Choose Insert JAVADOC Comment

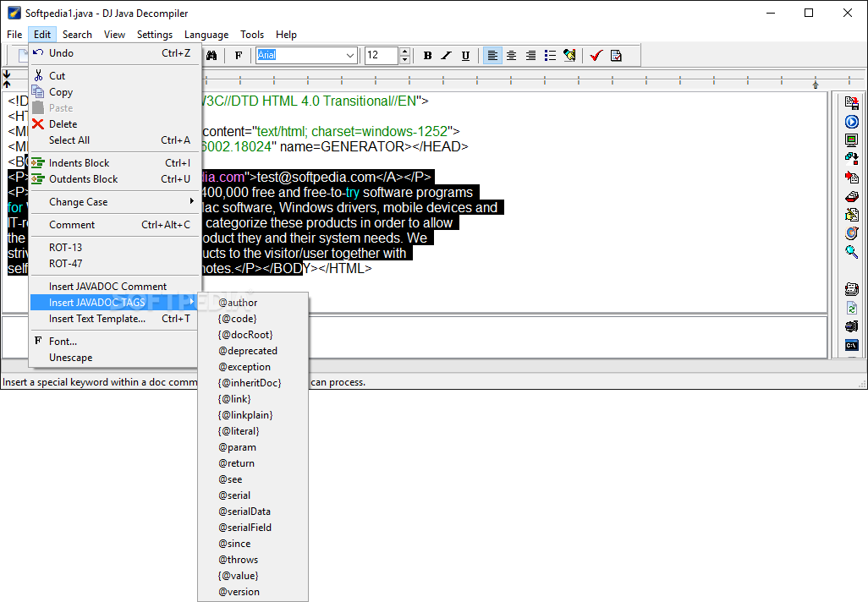[x=114, y=287]
